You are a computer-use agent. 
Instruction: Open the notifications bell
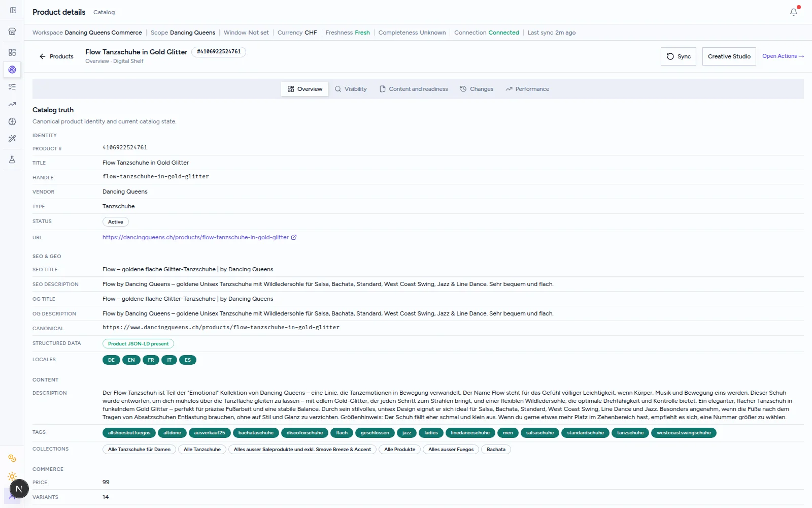click(794, 12)
